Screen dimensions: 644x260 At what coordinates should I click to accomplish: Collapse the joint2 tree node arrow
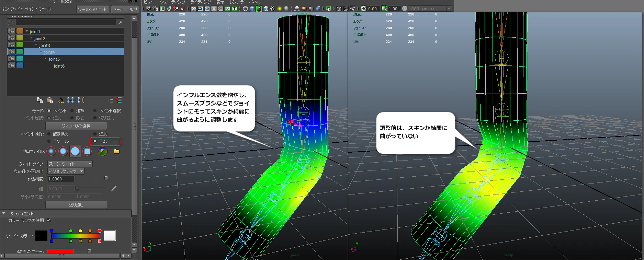[32, 38]
